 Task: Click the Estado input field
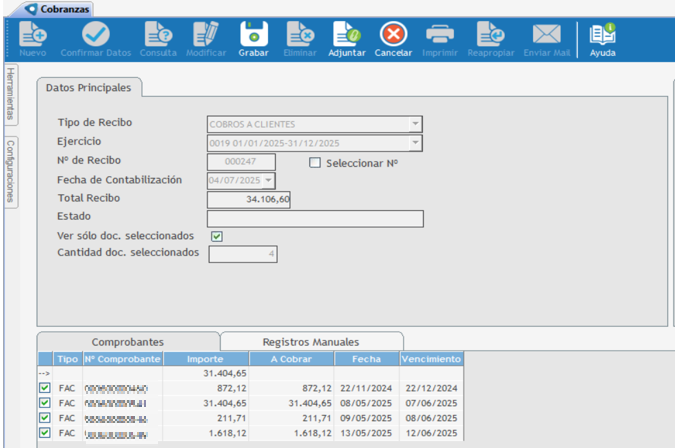[x=314, y=219]
